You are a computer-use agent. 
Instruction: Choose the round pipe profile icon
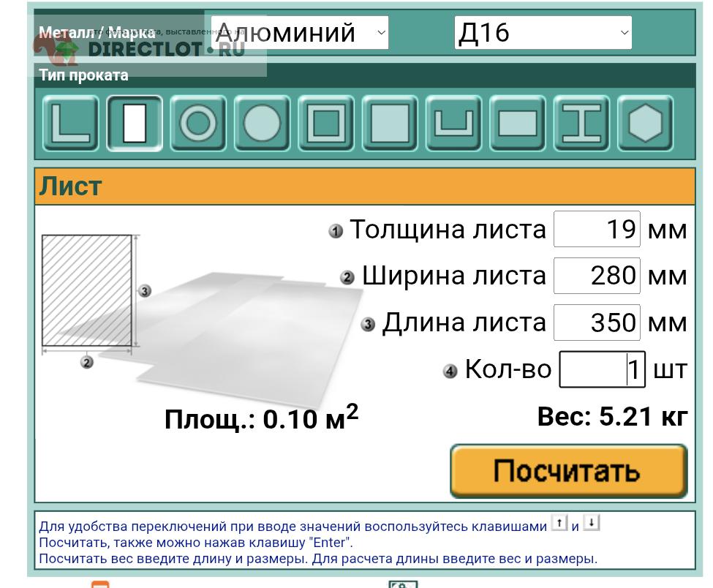(x=198, y=123)
